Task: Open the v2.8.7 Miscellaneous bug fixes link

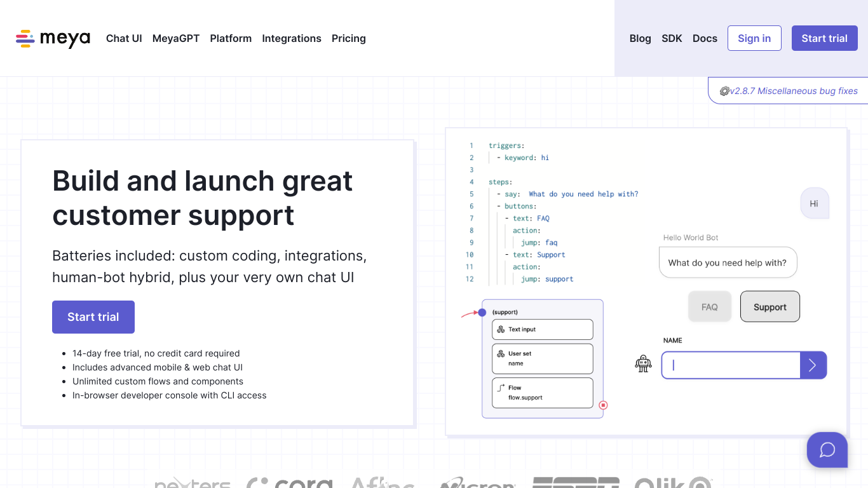Action: [x=794, y=91]
